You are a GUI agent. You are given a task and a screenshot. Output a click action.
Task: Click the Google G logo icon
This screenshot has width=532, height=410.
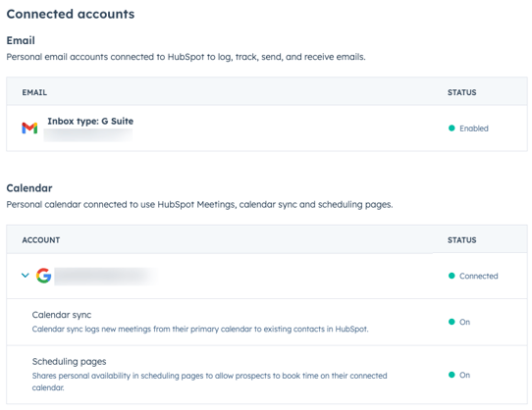44,276
